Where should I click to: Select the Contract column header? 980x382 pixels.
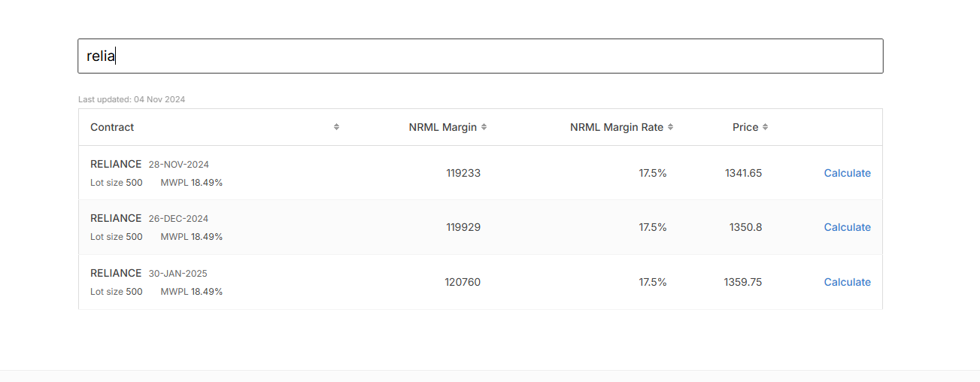pyautogui.click(x=112, y=127)
